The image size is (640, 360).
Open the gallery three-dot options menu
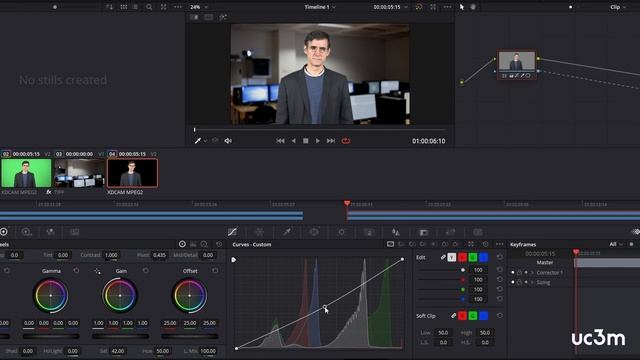(x=178, y=7)
